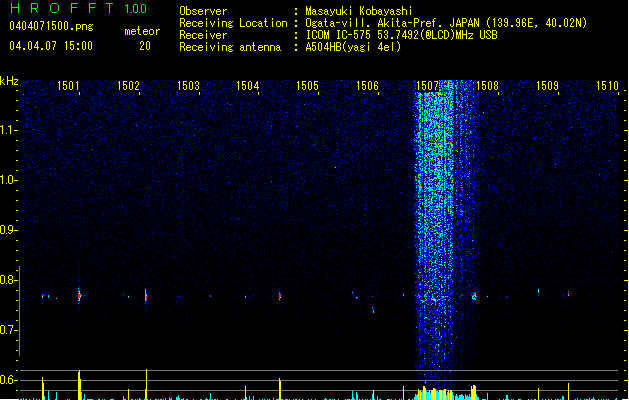Click the meteor echo just after 1502
The height and width of the screenshot is (400, 629).
coord(146,296)
